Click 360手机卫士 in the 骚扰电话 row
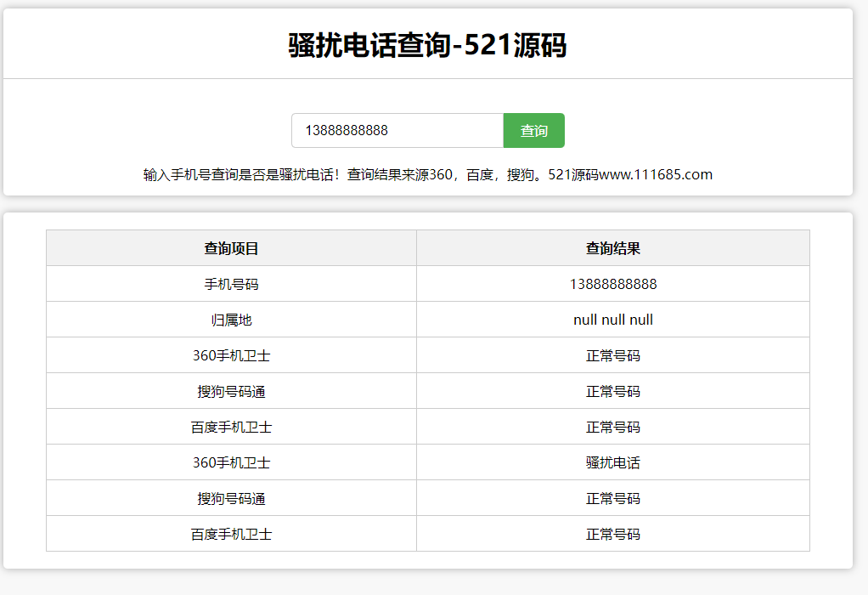The height and width of the screenshot is (595, 868). pyautogui.click(x=231, y=462)
